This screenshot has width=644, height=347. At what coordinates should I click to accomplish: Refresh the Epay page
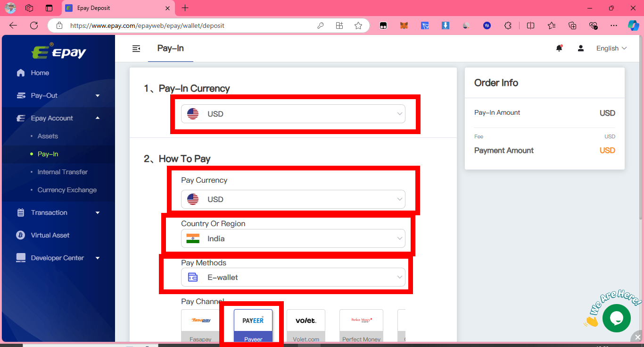tap(34, 25)
